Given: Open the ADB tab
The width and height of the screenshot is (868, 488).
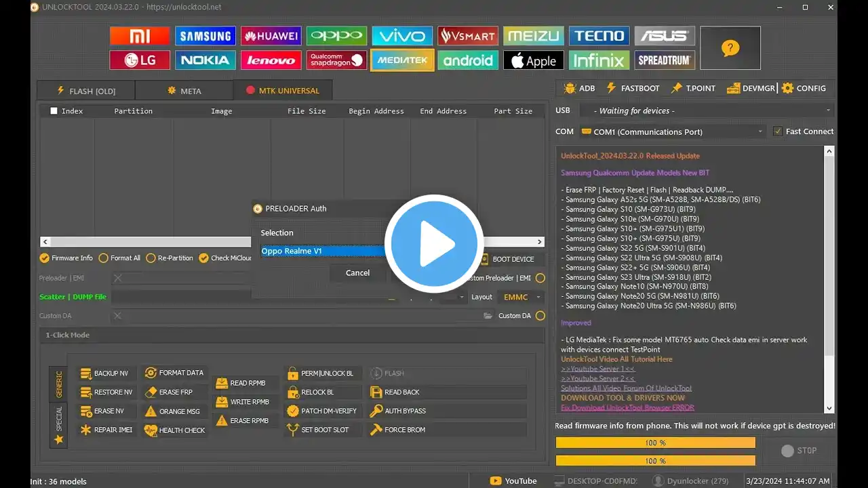Looking at the screenshot, I should coord(579,88).
